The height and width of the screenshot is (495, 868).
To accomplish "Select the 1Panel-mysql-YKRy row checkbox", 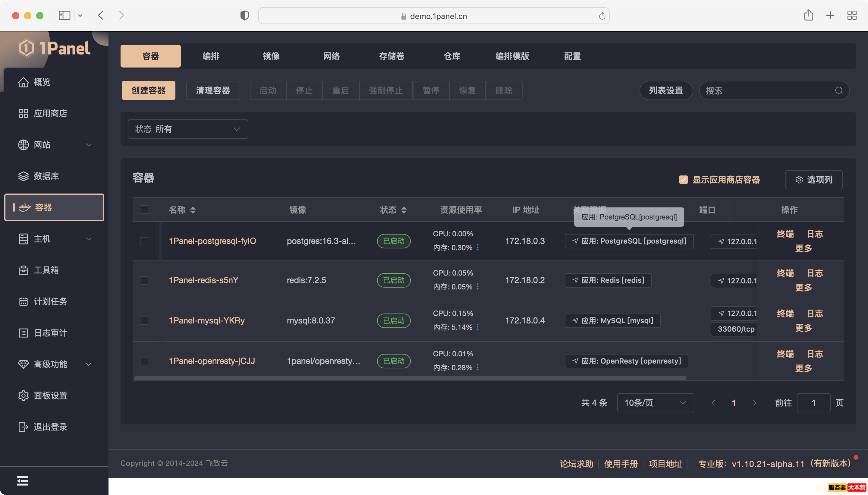I will point(144,320).
